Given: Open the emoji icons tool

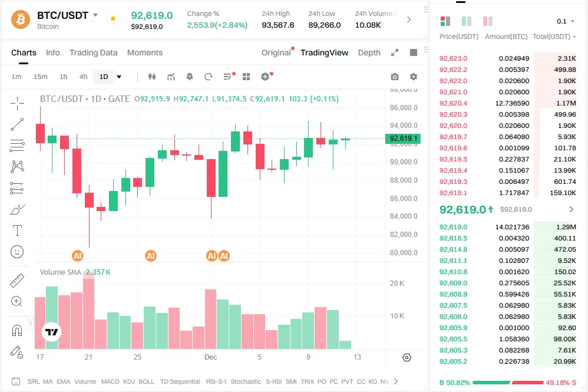Looking at the screenshot, I should pyautogui.click(x=17, y=252).
